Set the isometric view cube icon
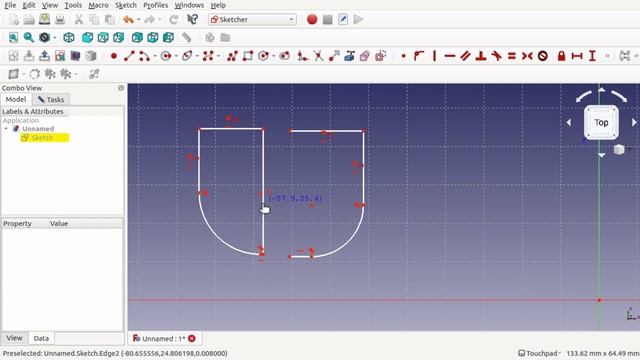The width and height of the screenshot is (640, 360). tap(69, 38)
